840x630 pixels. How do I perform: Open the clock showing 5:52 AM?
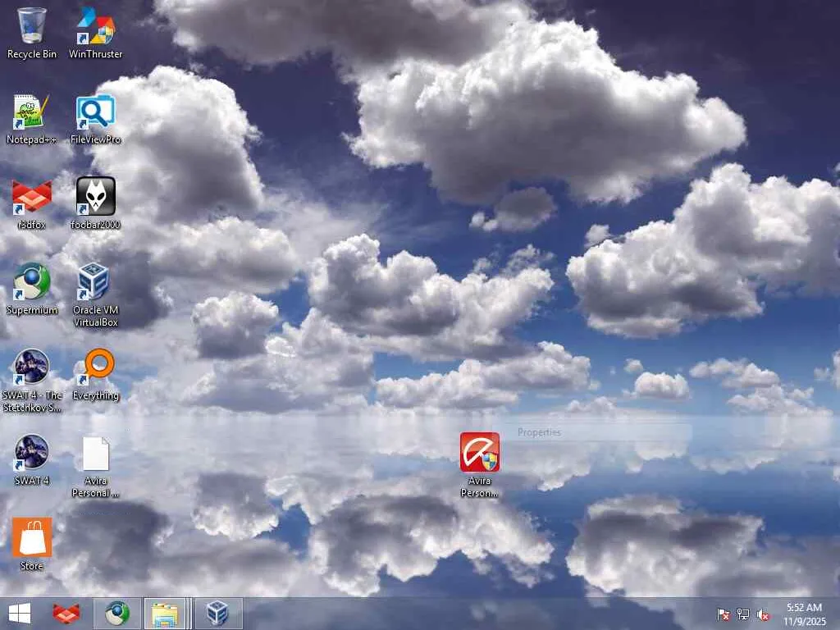click(804, 614)
